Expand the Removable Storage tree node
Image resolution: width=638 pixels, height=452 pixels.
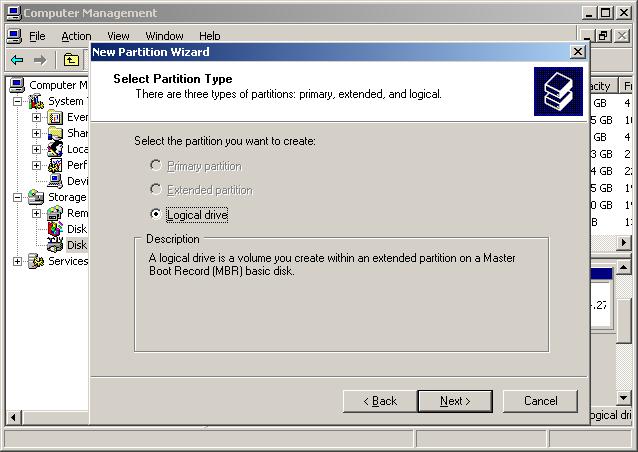[x=36, y=213]
